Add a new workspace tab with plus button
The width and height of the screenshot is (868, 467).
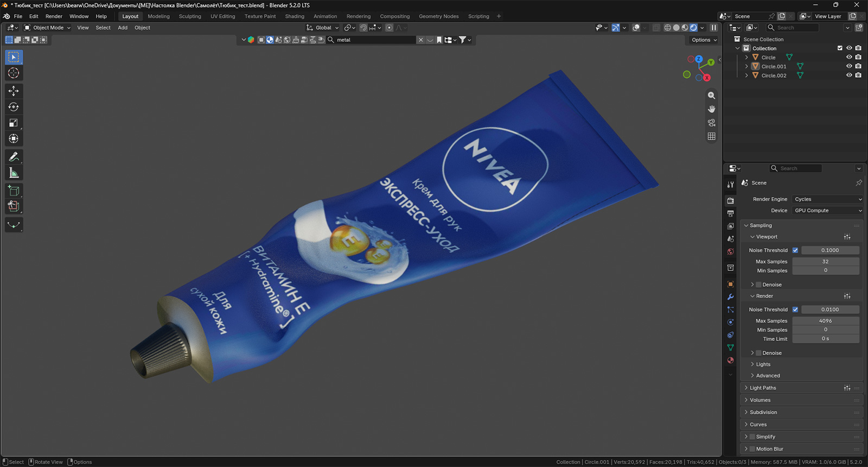coord(499,16)
